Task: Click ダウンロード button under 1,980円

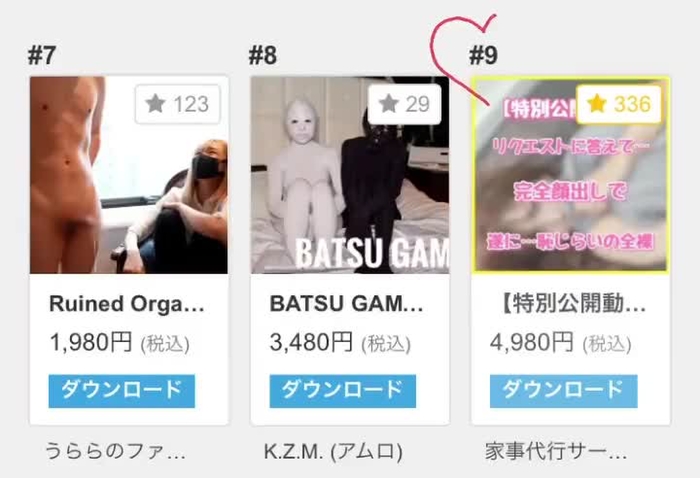Action: 121,391
